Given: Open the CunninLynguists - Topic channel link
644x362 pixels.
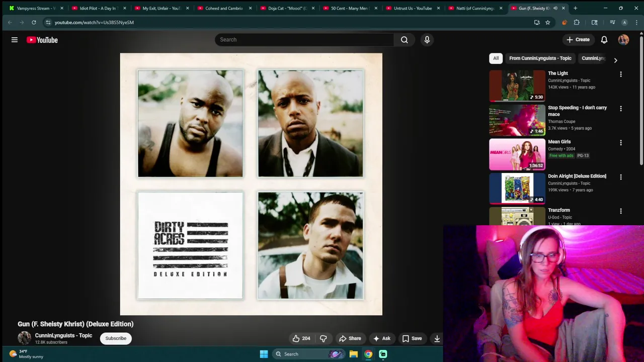Looking at the screenshot, I should [63, 335].
